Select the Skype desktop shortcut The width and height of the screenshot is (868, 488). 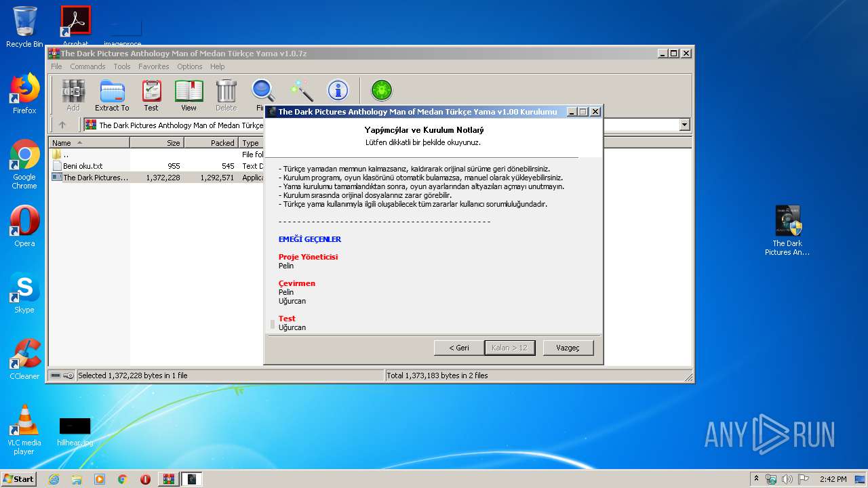[x=24, y=293]
